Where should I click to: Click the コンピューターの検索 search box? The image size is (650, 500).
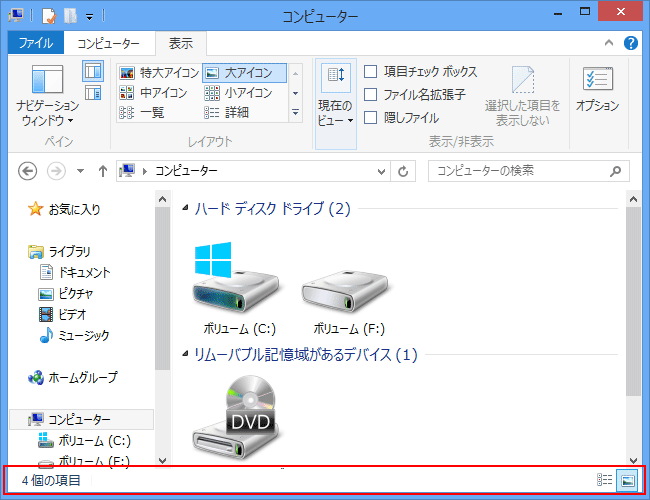(529, 171)
